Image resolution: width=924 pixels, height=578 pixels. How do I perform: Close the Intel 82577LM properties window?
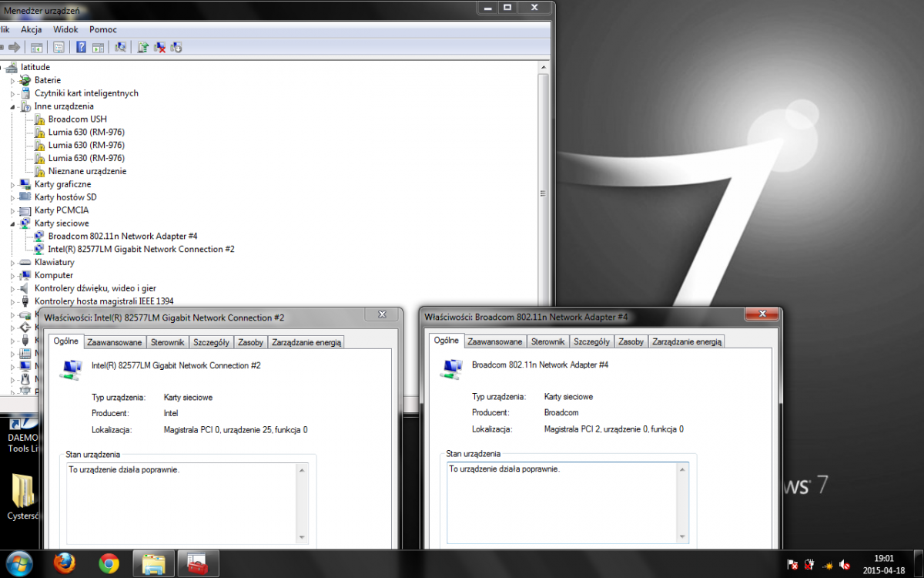[382, 314]
